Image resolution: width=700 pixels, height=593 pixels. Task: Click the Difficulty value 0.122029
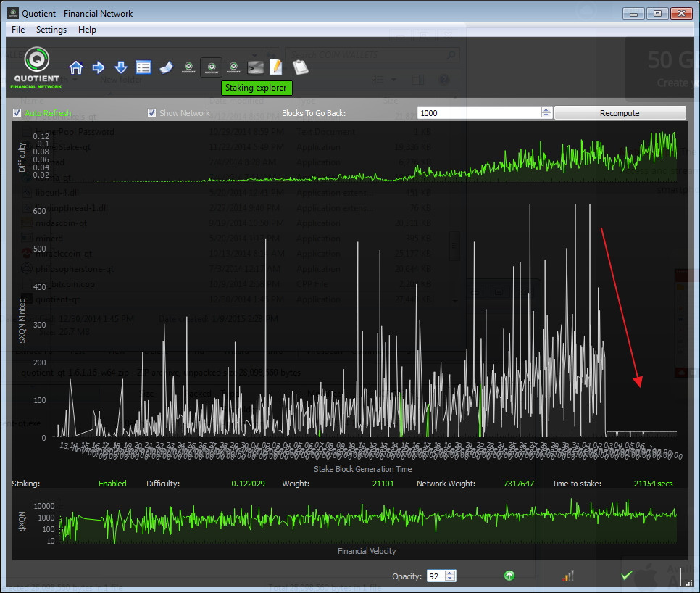(249, 484)
